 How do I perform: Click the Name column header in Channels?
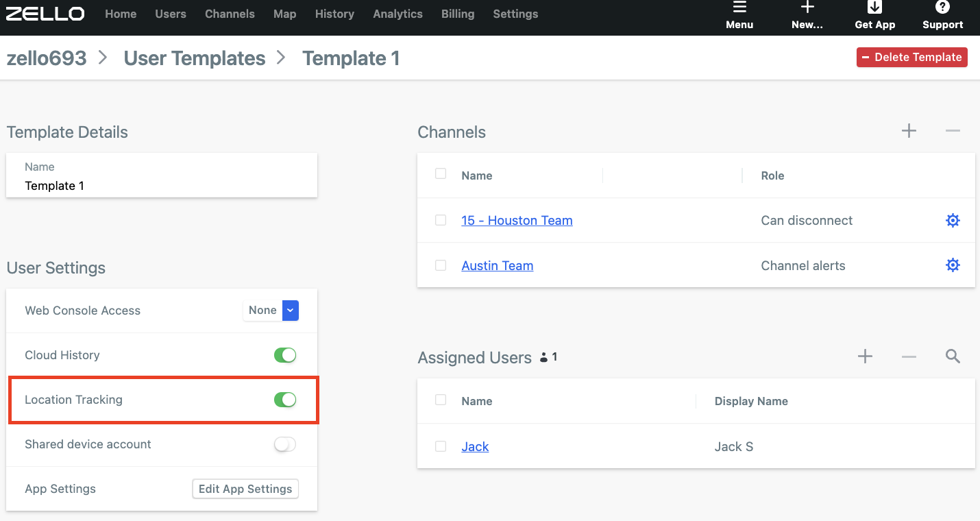coord(477,175)
